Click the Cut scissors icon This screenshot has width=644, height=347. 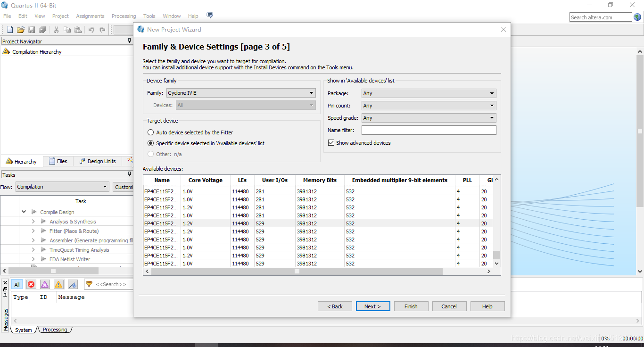(56, 30)
